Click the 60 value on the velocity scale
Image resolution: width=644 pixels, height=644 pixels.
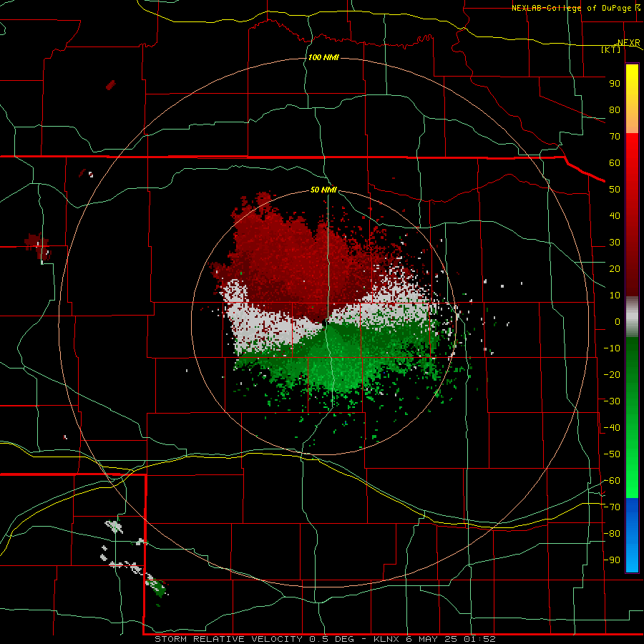(x=615, y=162)
